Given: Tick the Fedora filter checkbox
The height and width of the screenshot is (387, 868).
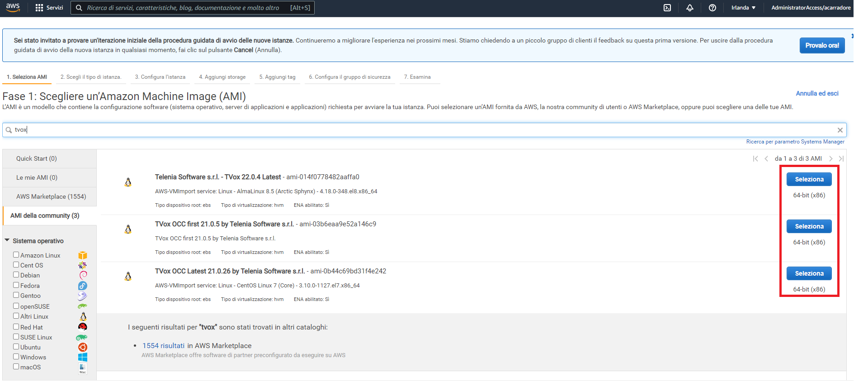Looking at the screenshot, I should click(x=16, y=285).
